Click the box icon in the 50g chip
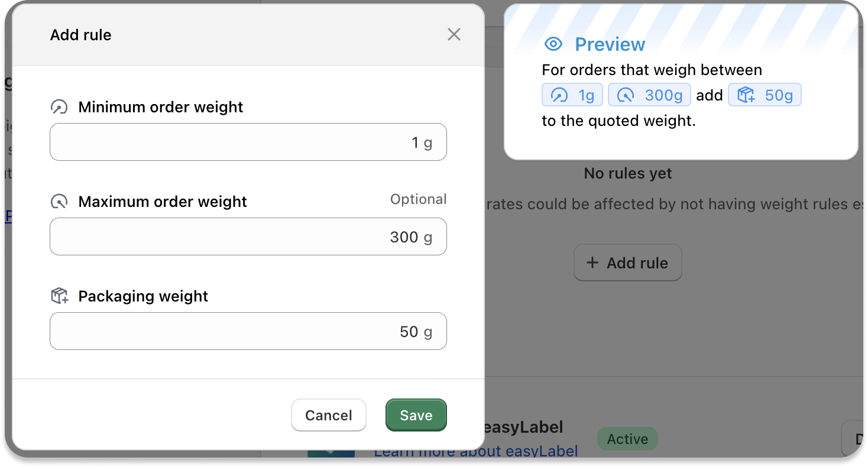 746,95
